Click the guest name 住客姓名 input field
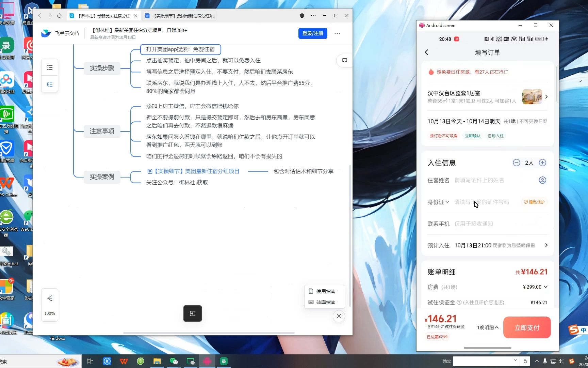The height and width of the screenshot is (368, 588). (x=495, y=180)
